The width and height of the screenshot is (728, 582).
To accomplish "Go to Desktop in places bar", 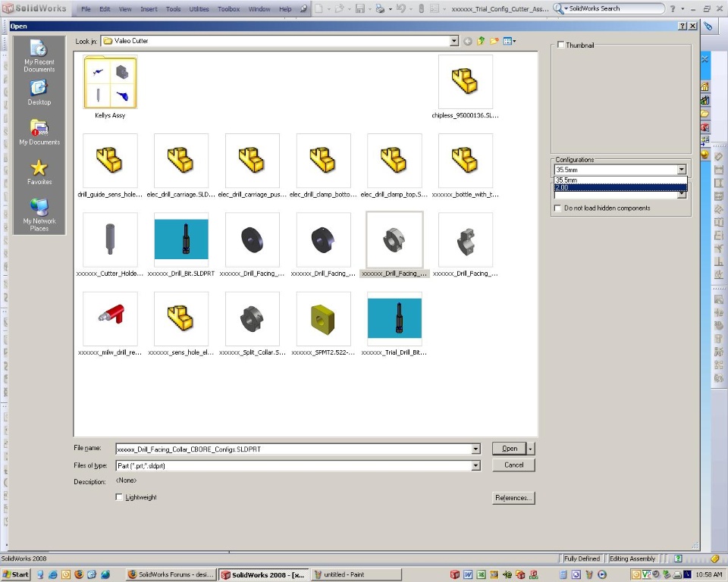I will (x=39, y=92).
